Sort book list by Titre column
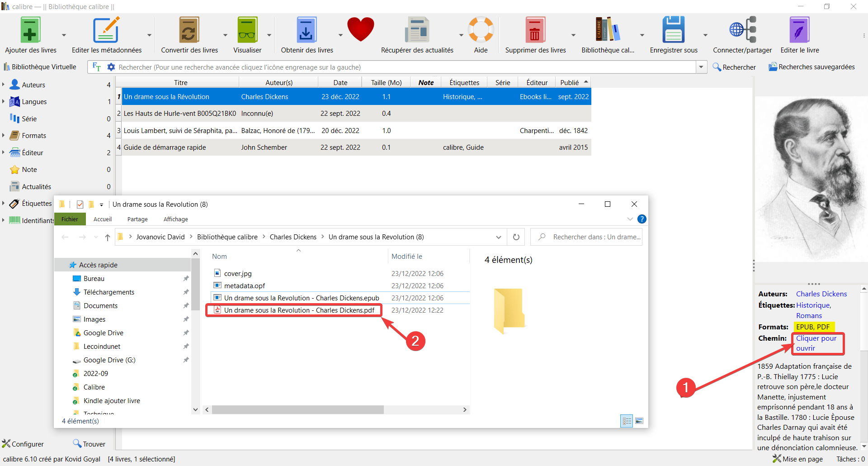 pos(180,82)
